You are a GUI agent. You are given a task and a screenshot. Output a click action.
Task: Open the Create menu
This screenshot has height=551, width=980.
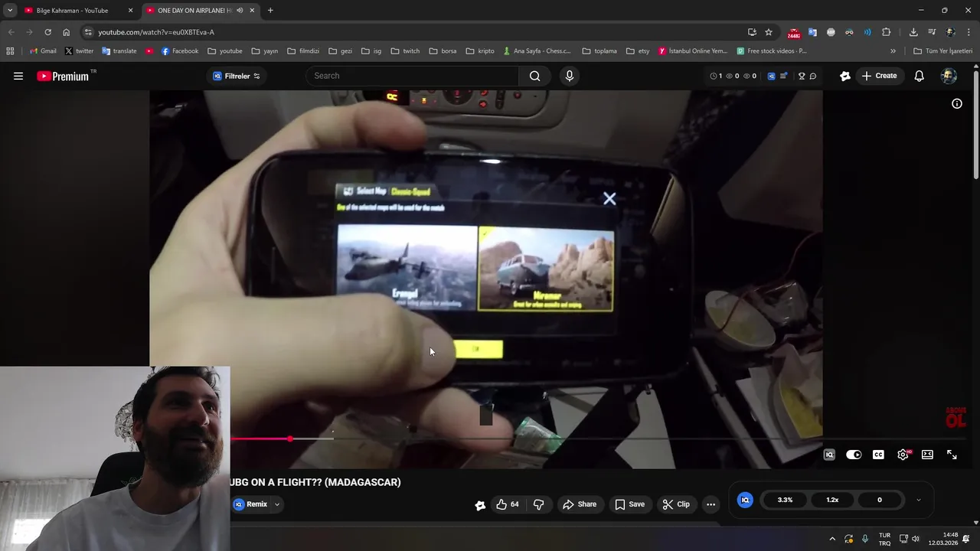[879, 76]
